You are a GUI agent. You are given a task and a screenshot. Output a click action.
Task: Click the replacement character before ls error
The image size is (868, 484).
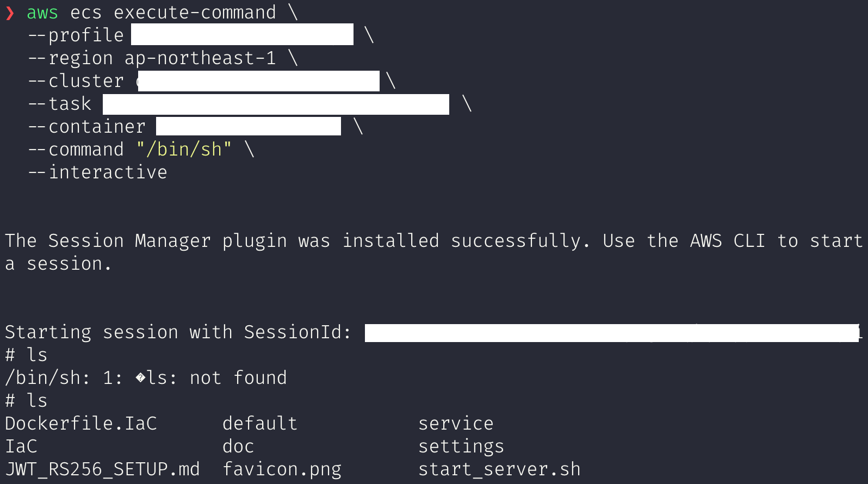pos(141,377)
